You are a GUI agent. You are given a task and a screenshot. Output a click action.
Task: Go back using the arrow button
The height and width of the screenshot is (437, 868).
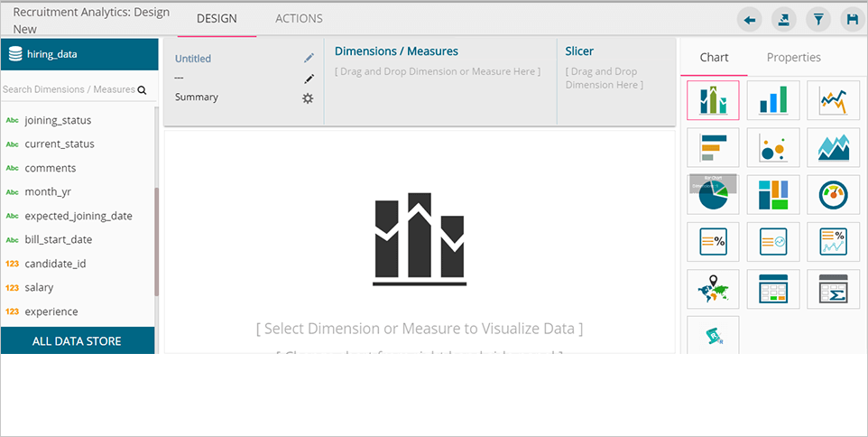(x=750, y=21)
